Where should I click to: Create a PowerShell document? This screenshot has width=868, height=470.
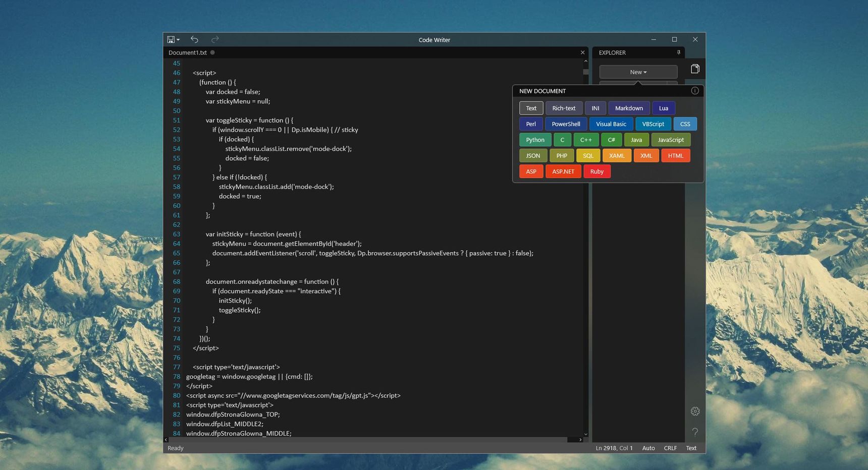tap(566, 124)
